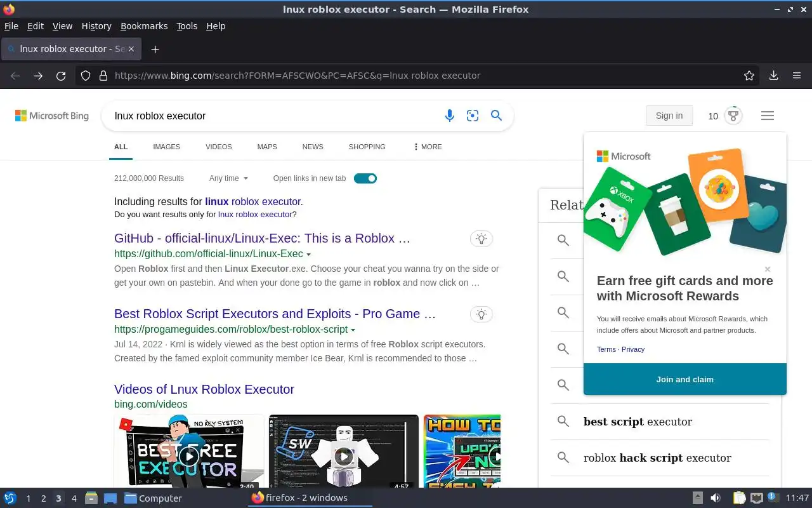Switch to the SHOPPING tab

tap(367, 147)
